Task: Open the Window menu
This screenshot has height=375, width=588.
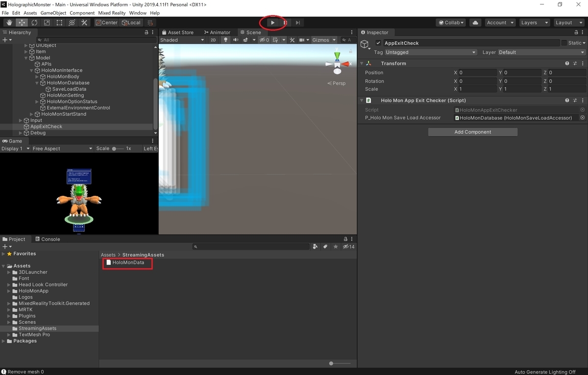Action: point(138,13)
